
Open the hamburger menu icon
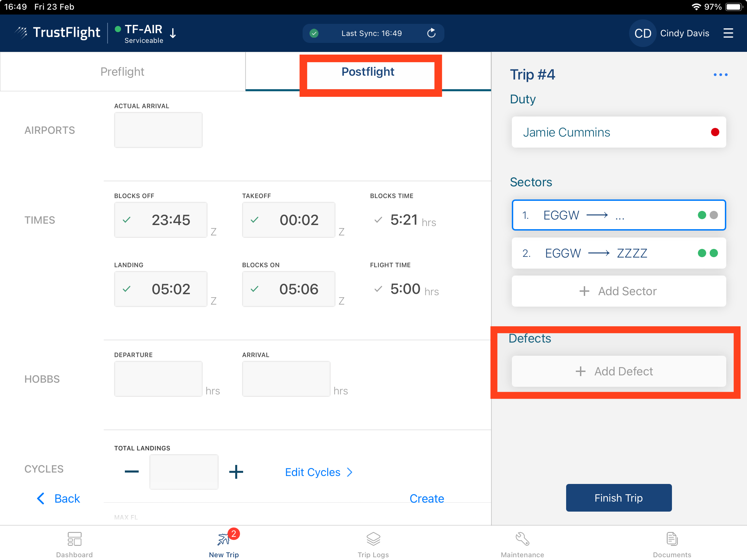(x=728, y=33)
